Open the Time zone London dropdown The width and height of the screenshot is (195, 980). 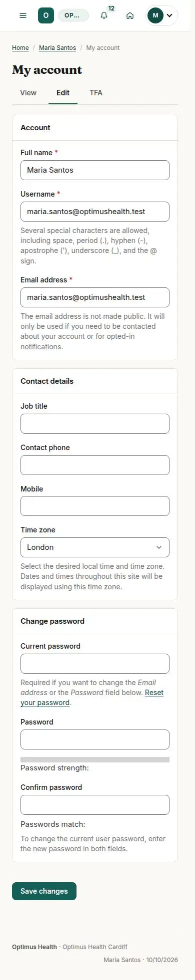pos(95,547)
